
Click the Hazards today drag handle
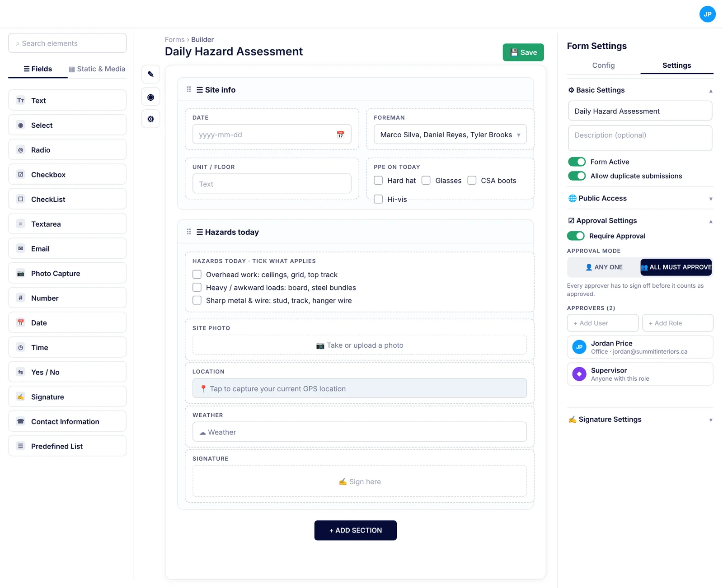point(189,232)
